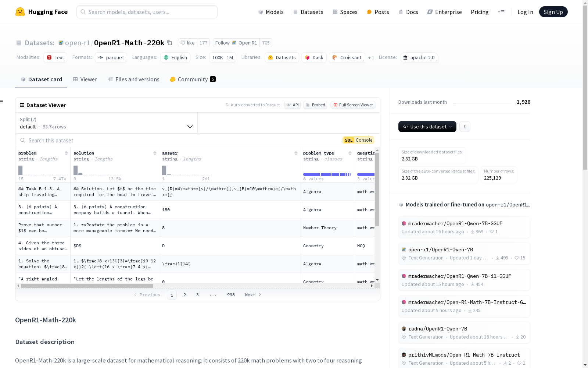Open the extra navigation menu icon
The image size is (588, 368).
click(501, 12)
